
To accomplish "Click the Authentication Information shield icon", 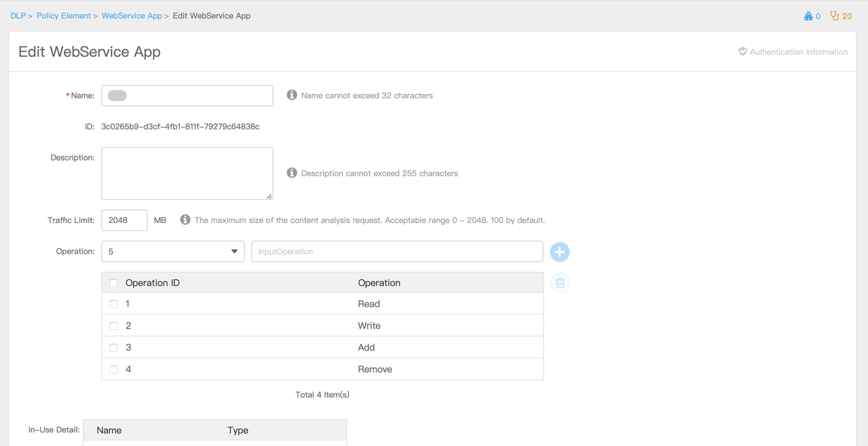I will 742,52.
